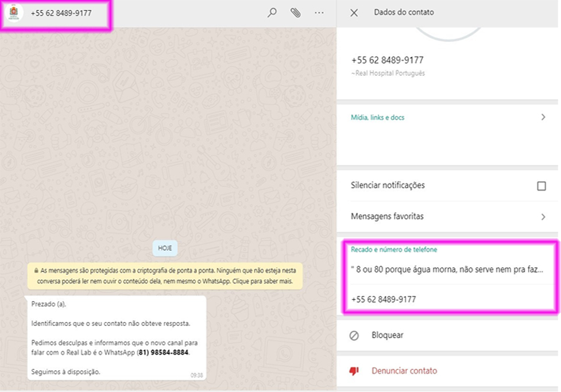Expand Mensagens favoritas chevron
Viewport: 561px width, 392px height.
pyautogui.click(x=543, y=217)
